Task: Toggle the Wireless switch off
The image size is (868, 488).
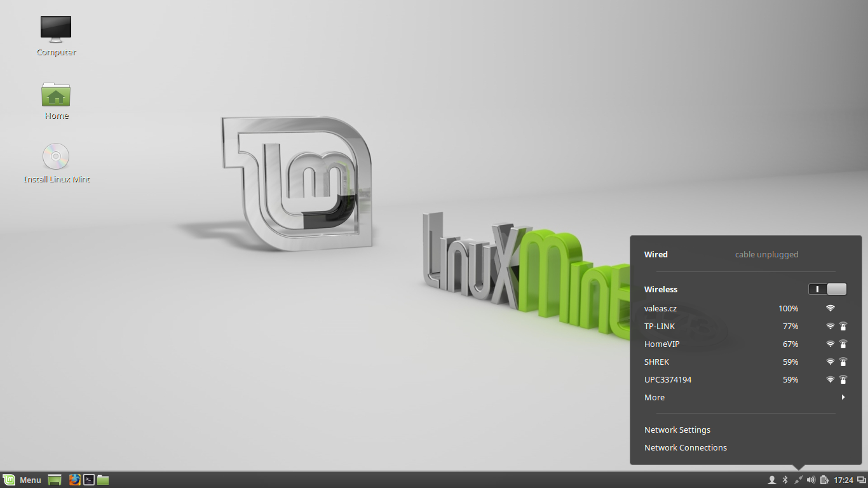Action: (x=827, y=289)
